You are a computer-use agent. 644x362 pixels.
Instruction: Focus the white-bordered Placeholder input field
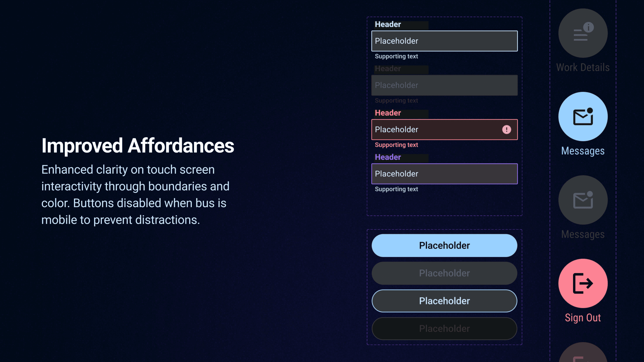[x=444, y=41]
